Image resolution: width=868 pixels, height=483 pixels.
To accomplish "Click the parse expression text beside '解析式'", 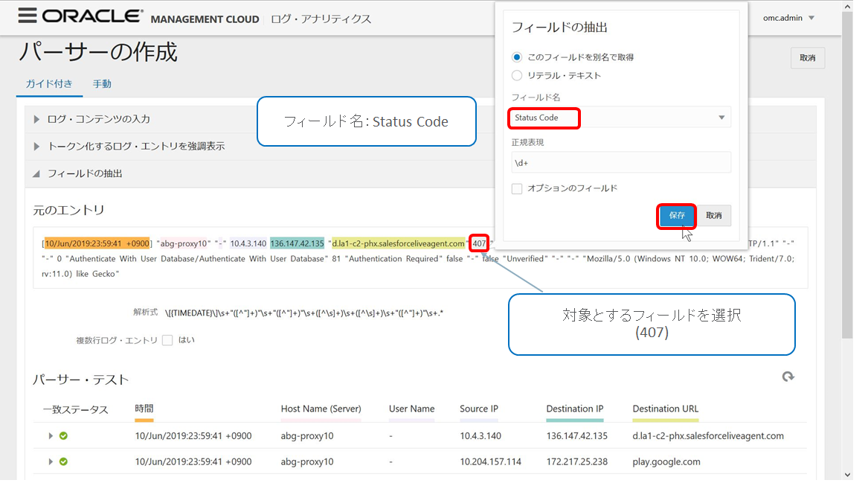I will pyautogui.click(x=304, y=313).
